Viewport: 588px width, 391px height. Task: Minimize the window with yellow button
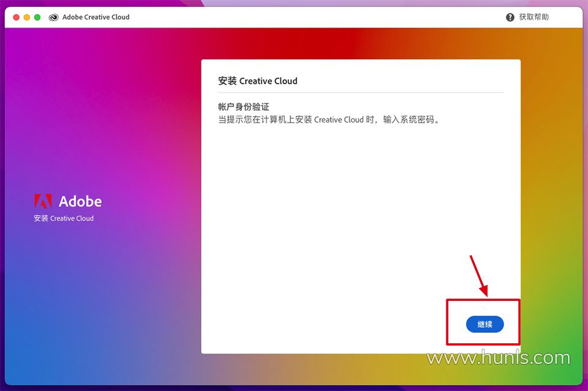[26, 17]
